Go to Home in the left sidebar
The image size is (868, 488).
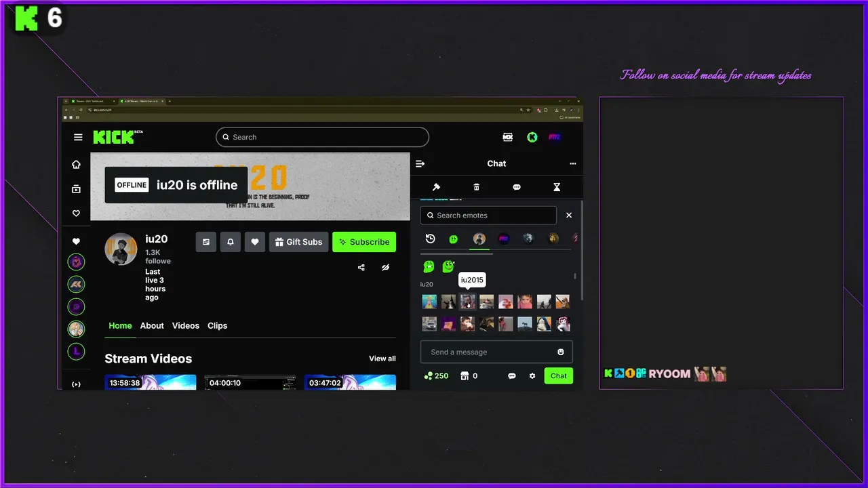point(76,165)
